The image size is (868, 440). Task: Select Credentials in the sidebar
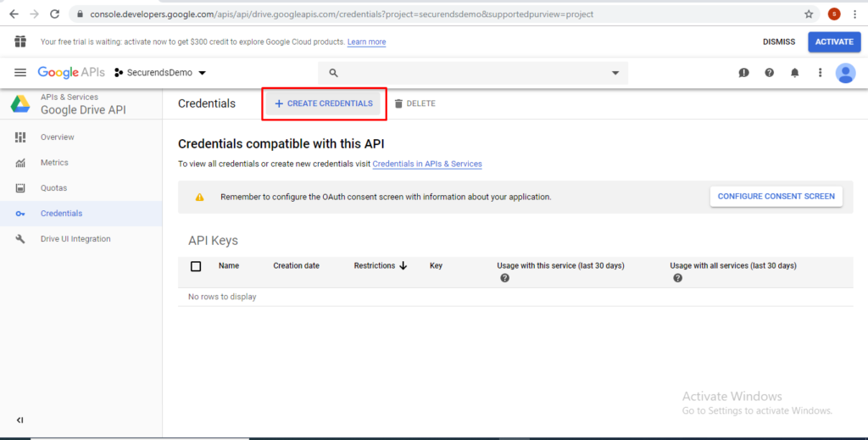point(81,214)
